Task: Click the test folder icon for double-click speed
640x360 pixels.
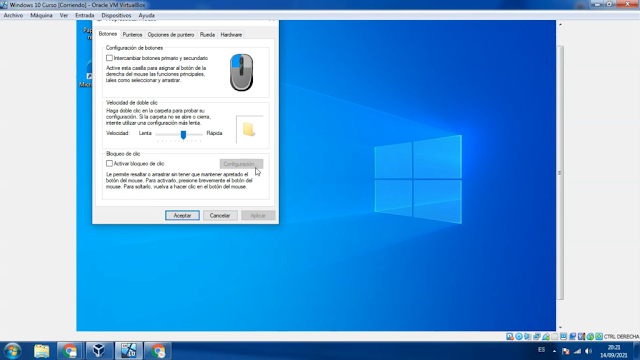Action: tap(249, 129)
